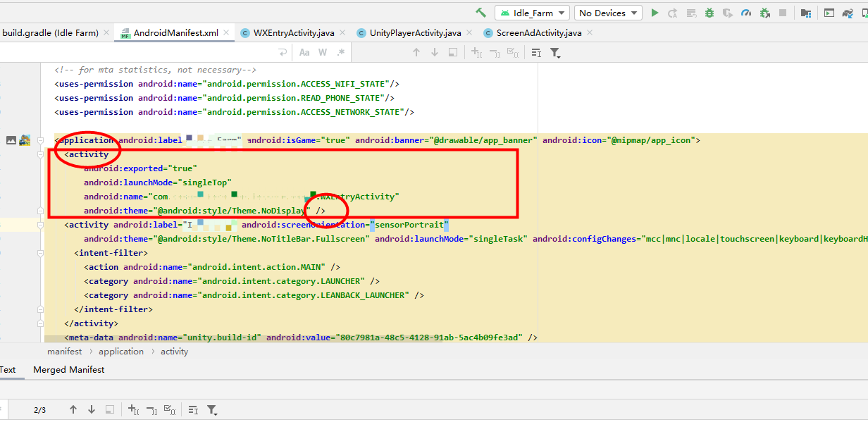This screenshot has width=868, height=446.
Task: Click the Profile app gauge icon
Action: (x=746, y=13)
